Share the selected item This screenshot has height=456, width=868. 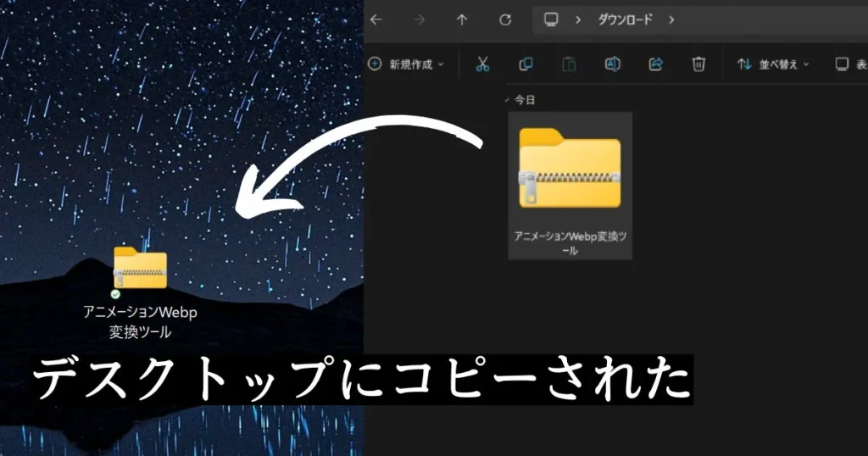(655, 64)
